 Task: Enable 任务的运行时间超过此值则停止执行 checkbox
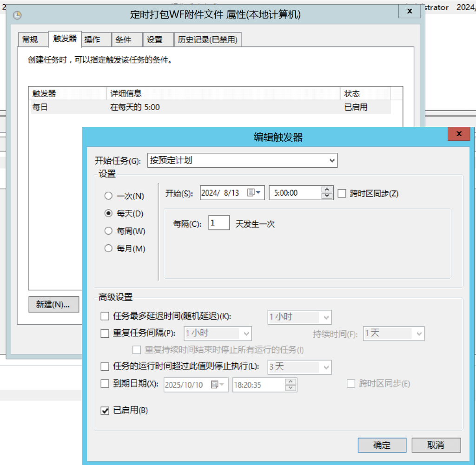(105, 367)
